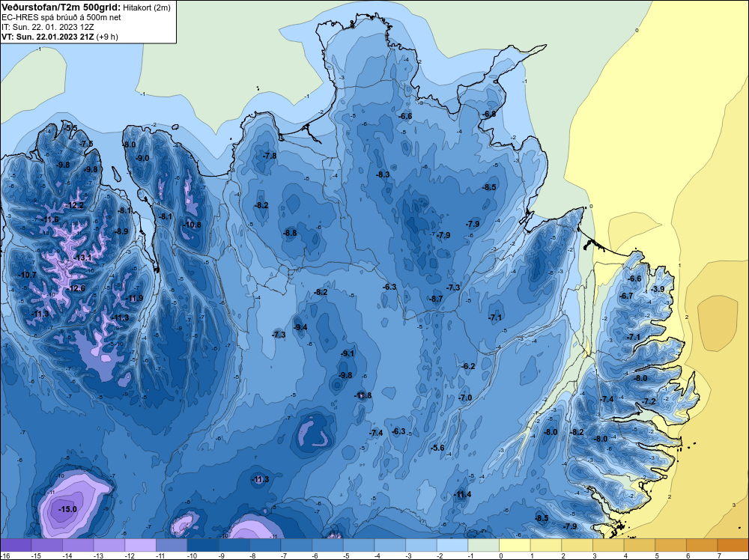Select the legend swatch between 3 and 4
This screenshot has height=560, width=749.
coord(608,545)
